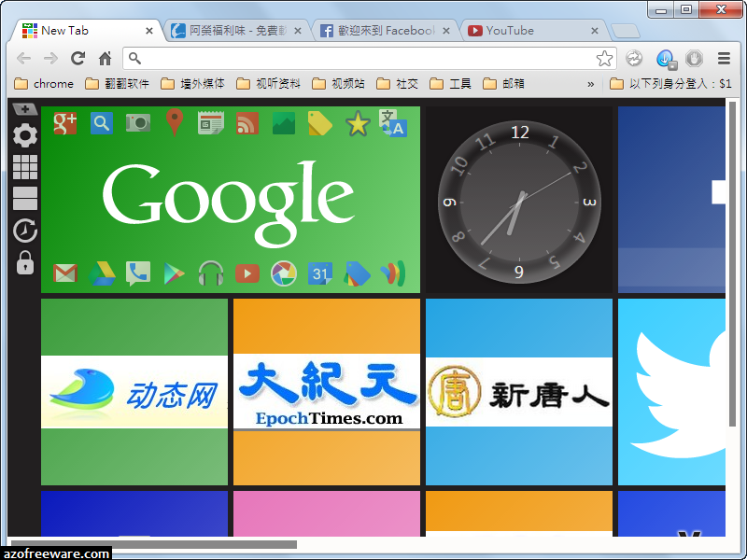Image resolution: width=747 pixels, height=560 pixels.
Task: Open the recent history clock icon
Action: pos(25,231)
